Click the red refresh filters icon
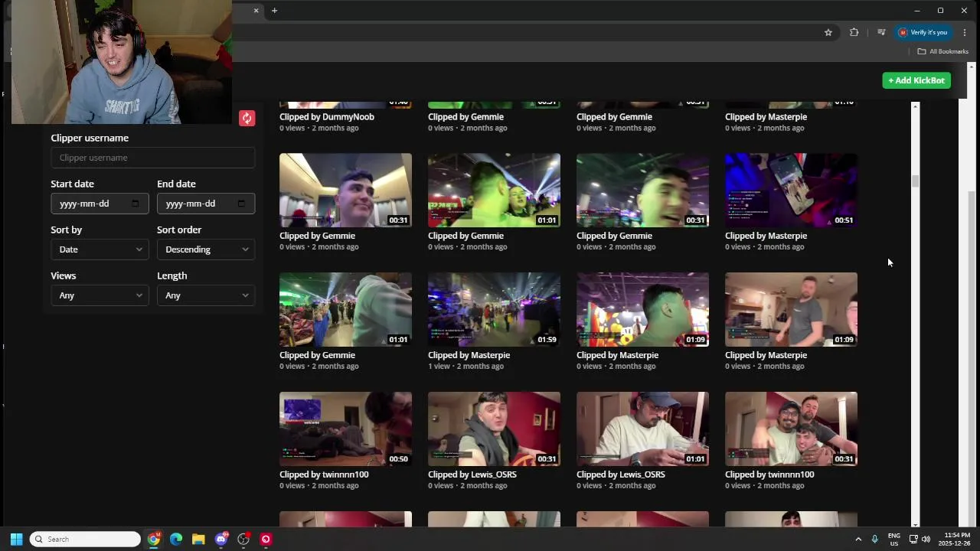The height and width of the screenshot is (551, 980). tap(247, 118)
